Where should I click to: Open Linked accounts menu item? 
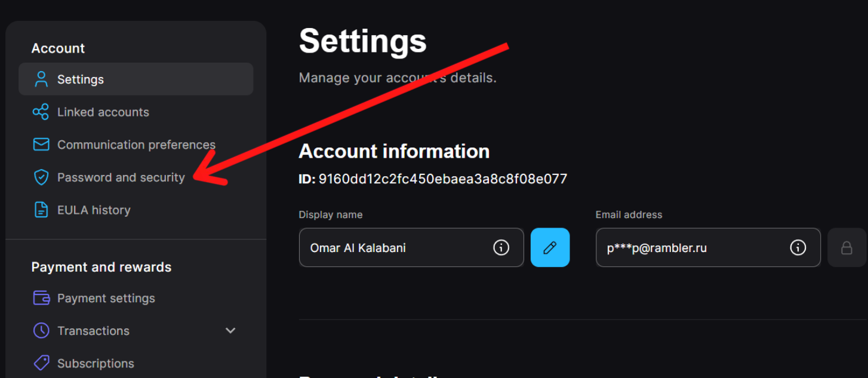click(x=103, y=112)
